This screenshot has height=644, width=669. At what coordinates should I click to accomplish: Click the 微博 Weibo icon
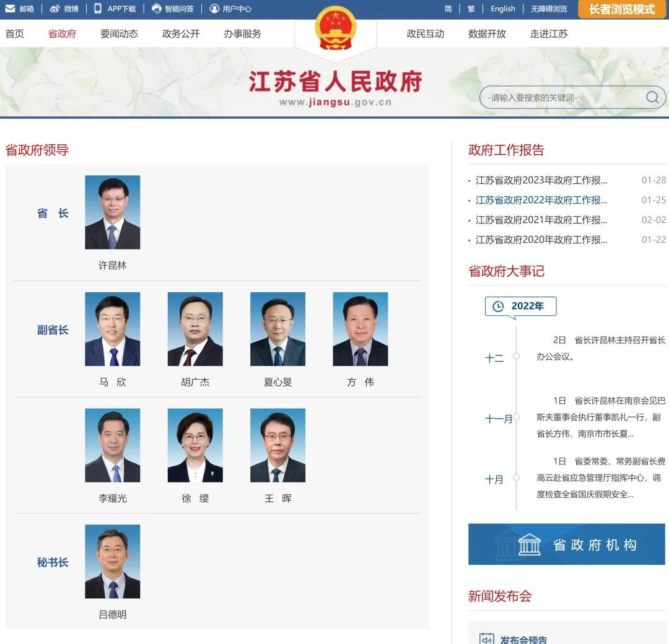click(56, 8)
